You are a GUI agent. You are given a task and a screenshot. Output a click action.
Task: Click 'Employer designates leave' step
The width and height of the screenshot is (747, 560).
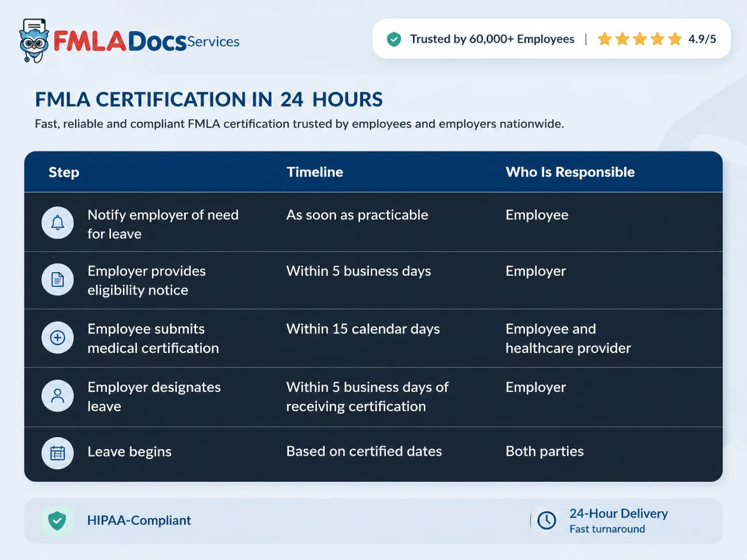[154, 397]
